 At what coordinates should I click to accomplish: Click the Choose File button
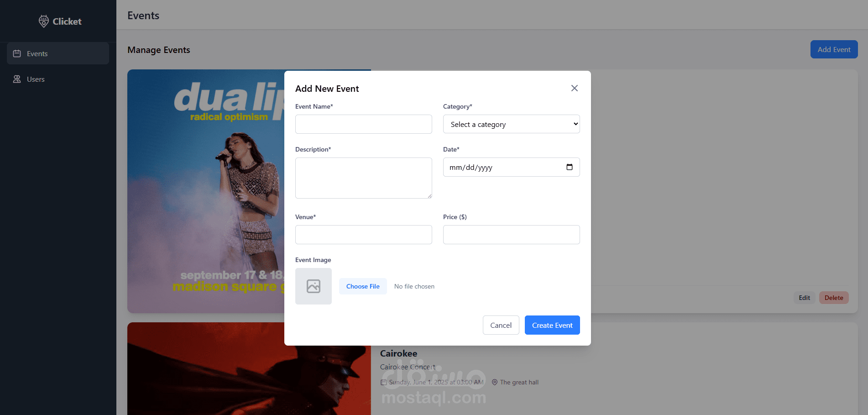coord(363,286)
